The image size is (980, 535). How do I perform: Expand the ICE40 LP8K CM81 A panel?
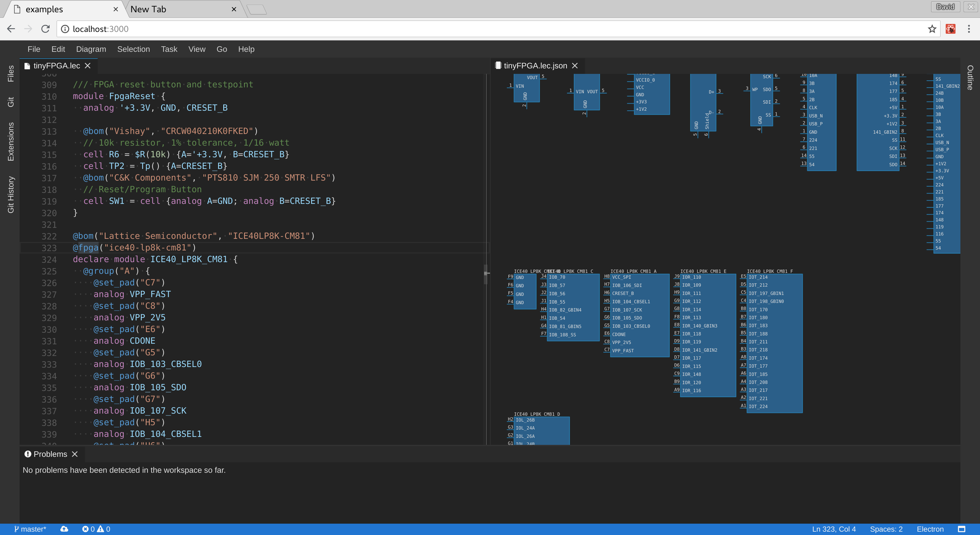[631, 270]
